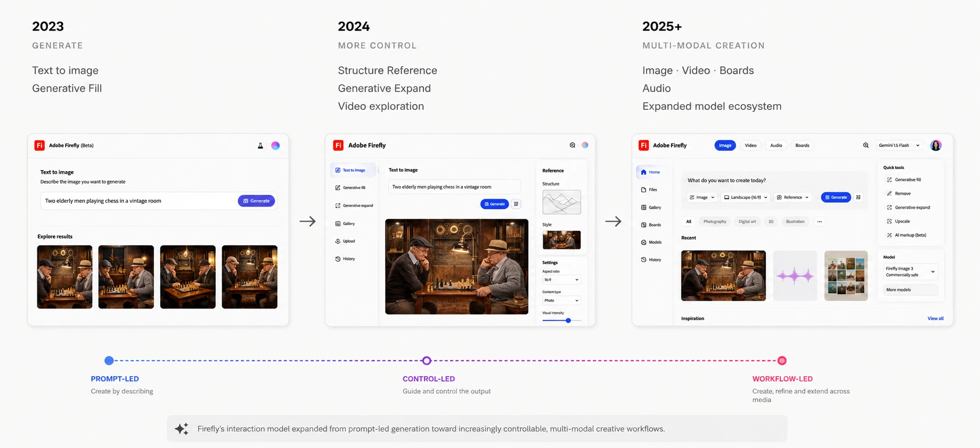Open the photo collage item under Recent
The height and width of the screenshot is (448, 980).
(846, 276)
